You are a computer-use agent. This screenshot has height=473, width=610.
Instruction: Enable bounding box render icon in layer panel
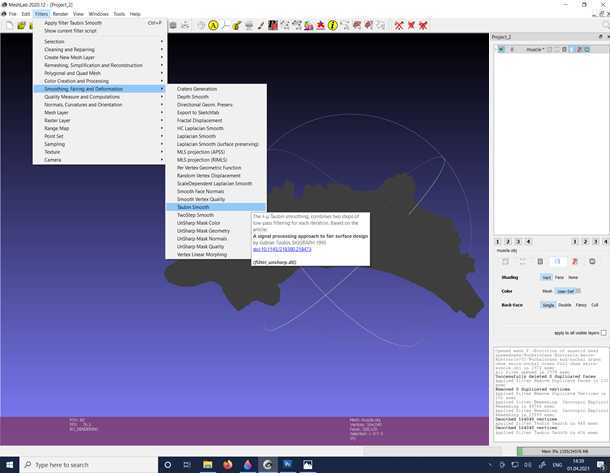(x=505, y=261)
